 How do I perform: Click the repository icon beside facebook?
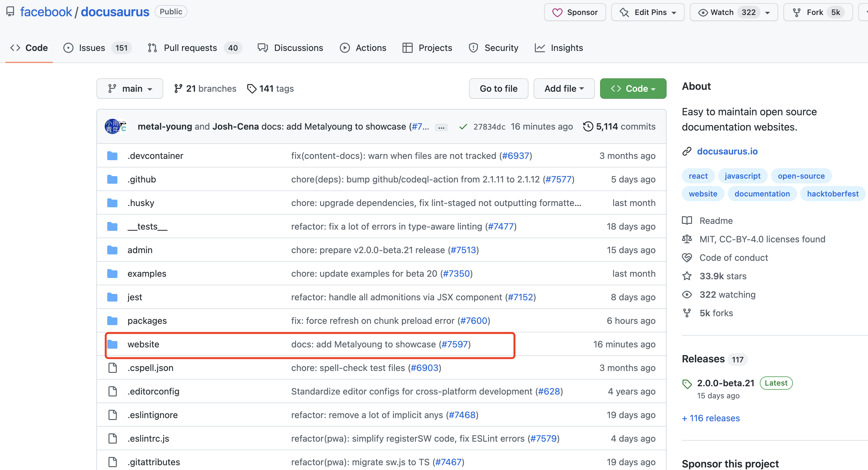coord(10,12)
